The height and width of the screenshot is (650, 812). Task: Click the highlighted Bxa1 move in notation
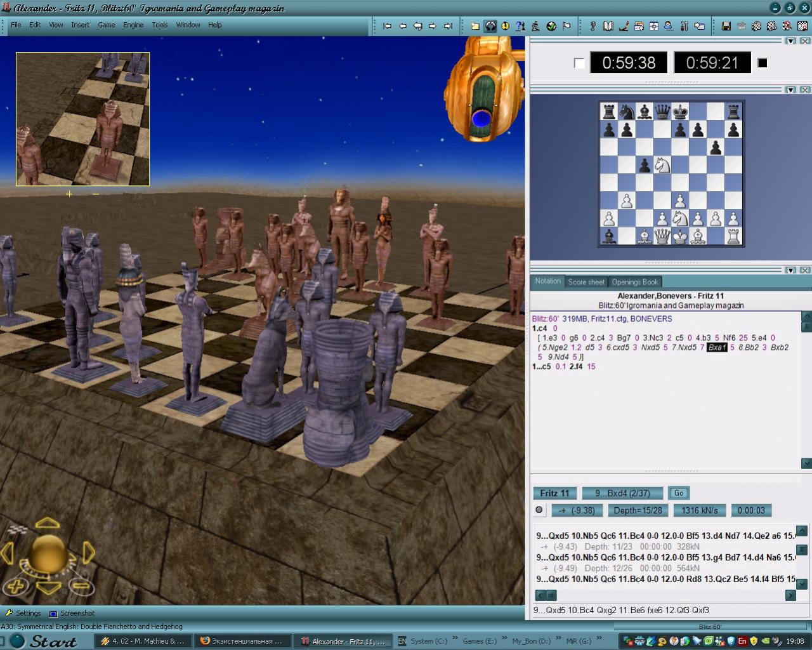click(717, 347)
